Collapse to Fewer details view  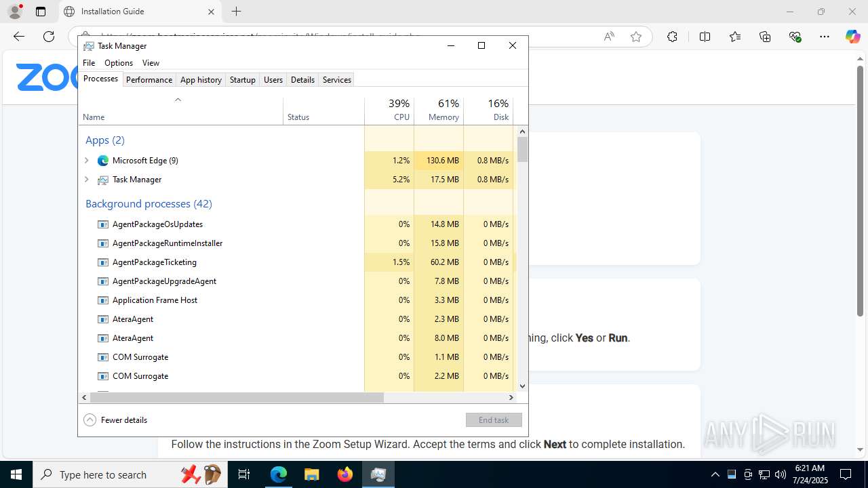pos(115,420)
